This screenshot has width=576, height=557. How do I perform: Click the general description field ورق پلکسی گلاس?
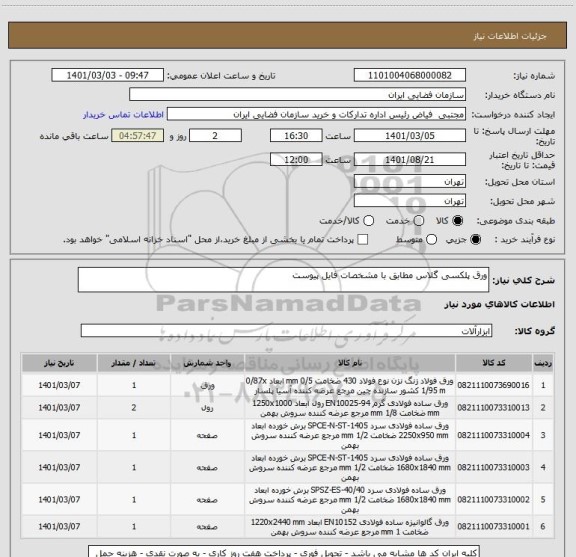tap(283, 280)
